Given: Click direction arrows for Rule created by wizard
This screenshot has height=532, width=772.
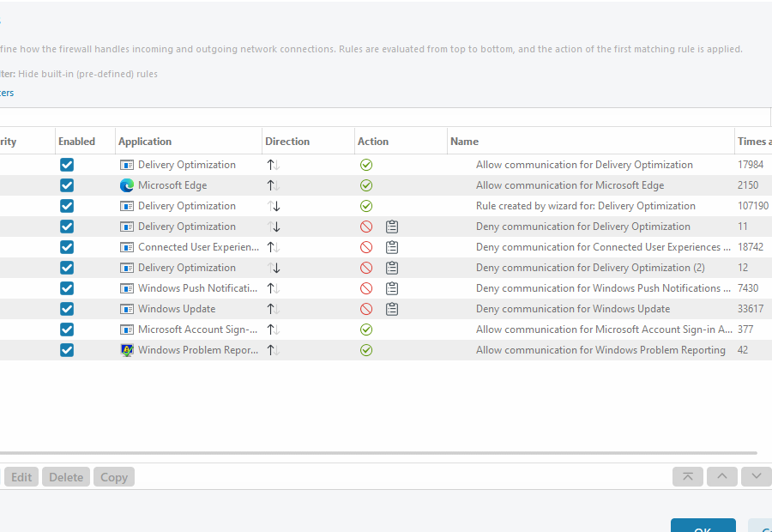Looking at the screenshot, I should click(x=274, y=206).
